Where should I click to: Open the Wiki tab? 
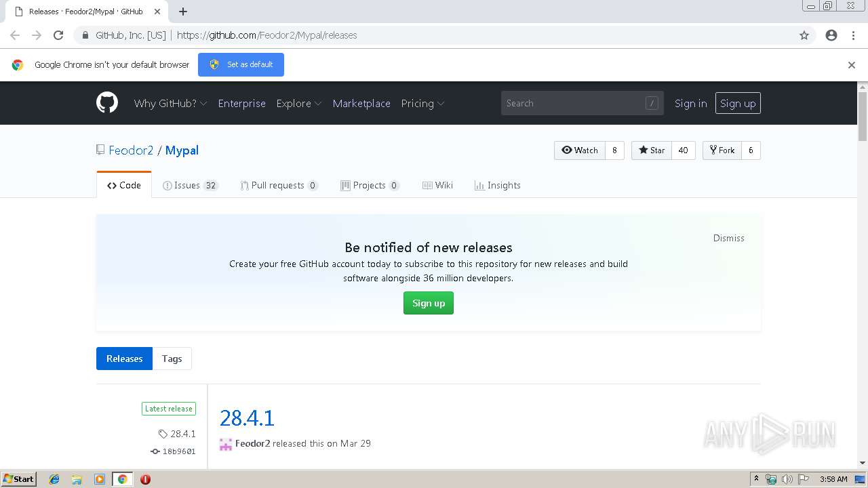[x=437, y=185]
